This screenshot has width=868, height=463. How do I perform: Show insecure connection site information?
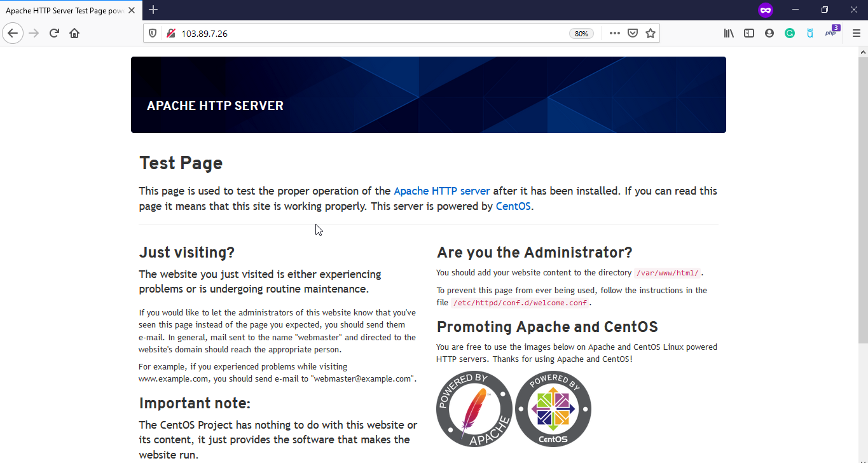point(170,33)
